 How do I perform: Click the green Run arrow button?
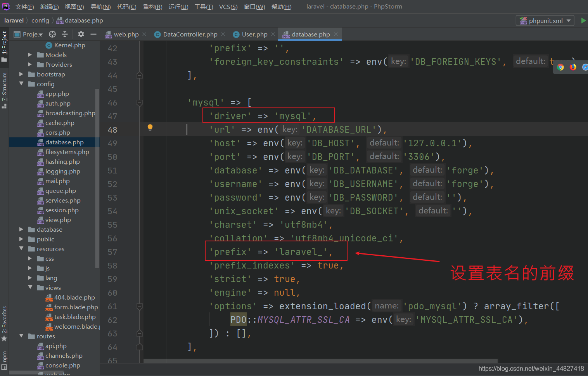(x=583, y=21)
